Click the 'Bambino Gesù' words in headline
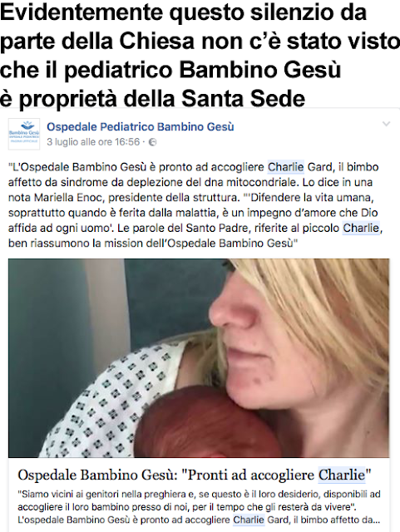The height and width of the screenshot is (532, 400). 260,70
